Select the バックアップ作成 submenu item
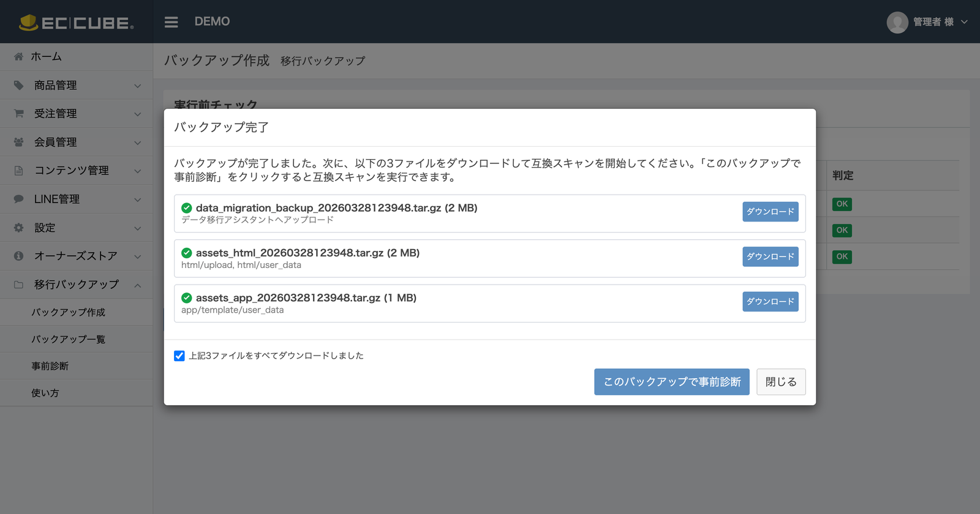This screenshot has height=514, width=980. click(x=76, y=312)
